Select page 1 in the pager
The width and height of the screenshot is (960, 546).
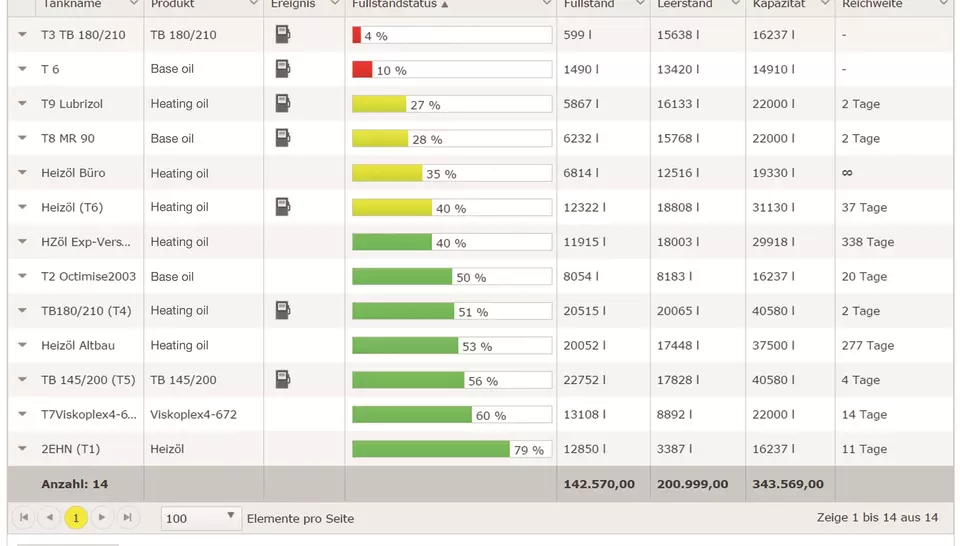(76, 517)
